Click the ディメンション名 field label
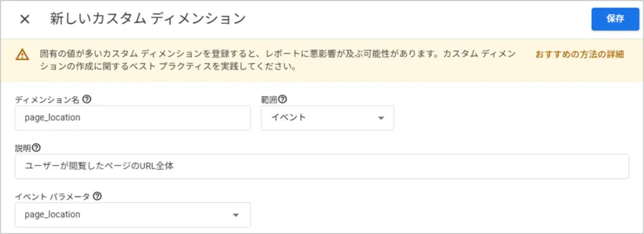Viewport: 644px width, 234px height. pos(48,99)
